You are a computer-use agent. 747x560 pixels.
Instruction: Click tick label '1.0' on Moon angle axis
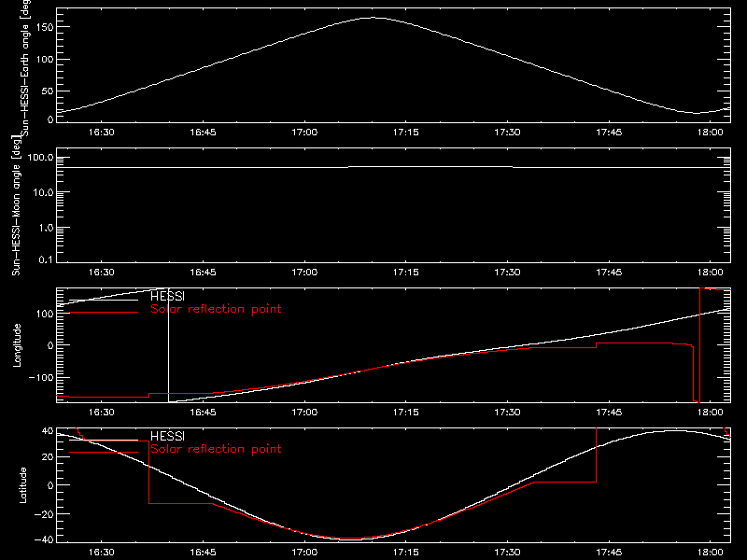46,228
